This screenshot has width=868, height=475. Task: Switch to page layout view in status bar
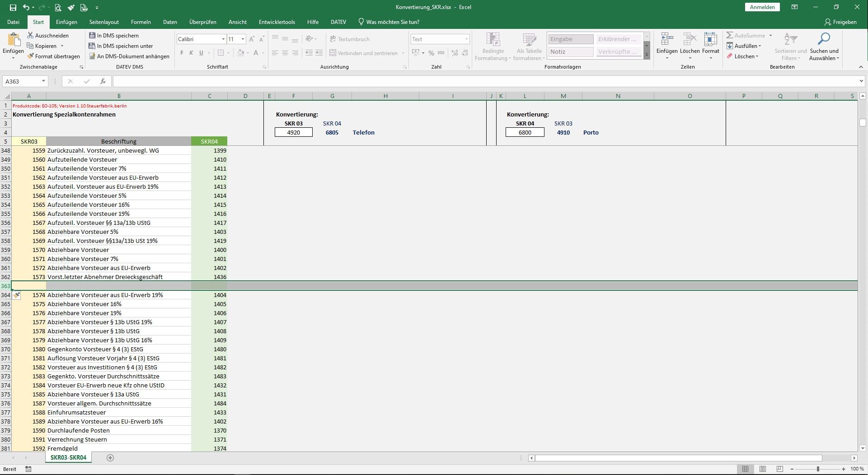tap(763, 469)
